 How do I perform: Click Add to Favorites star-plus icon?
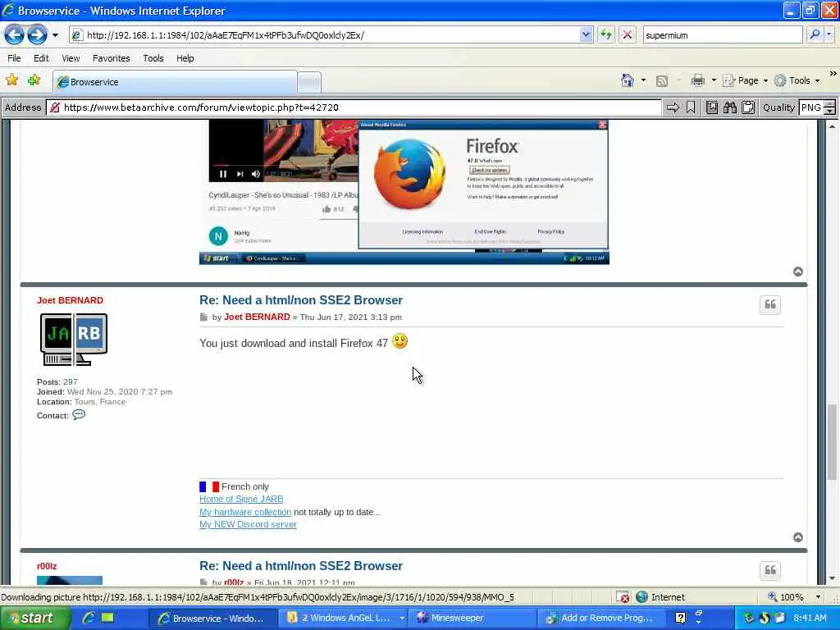point(34,80)
